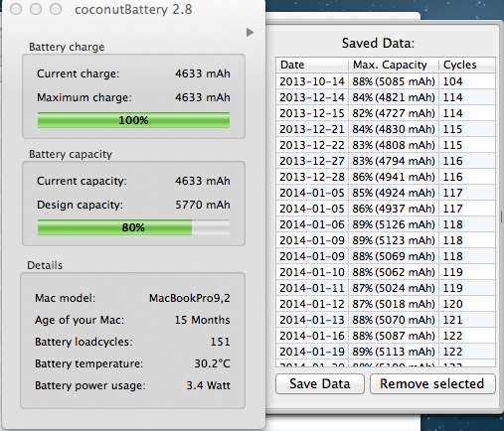Collapse saved data drawer with triangle arrow
The height and width of the screenshot is (431, 504).
(250, 33)
